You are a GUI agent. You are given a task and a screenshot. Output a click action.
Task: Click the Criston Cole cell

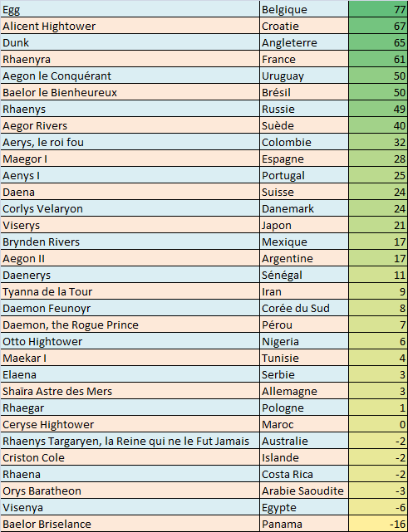(x=130, y=458)
